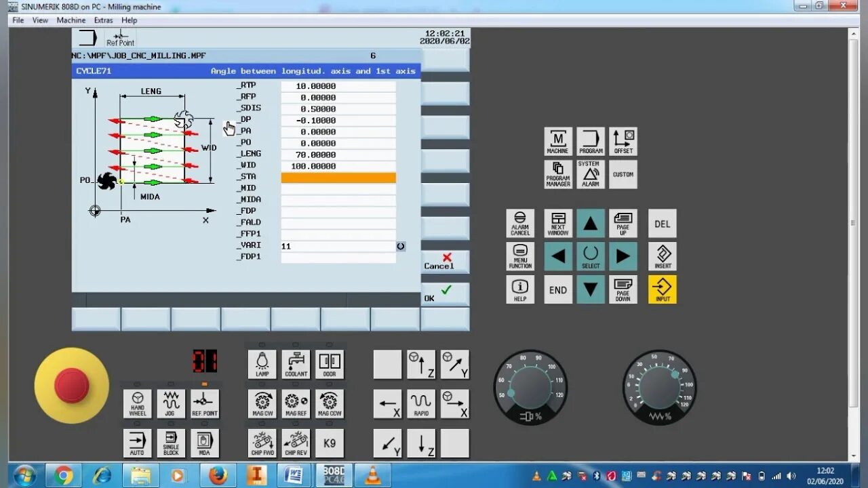This screenshot has width=868, height=488.
Task: Click the cursor right arrow key
Action: pos(623,256)
